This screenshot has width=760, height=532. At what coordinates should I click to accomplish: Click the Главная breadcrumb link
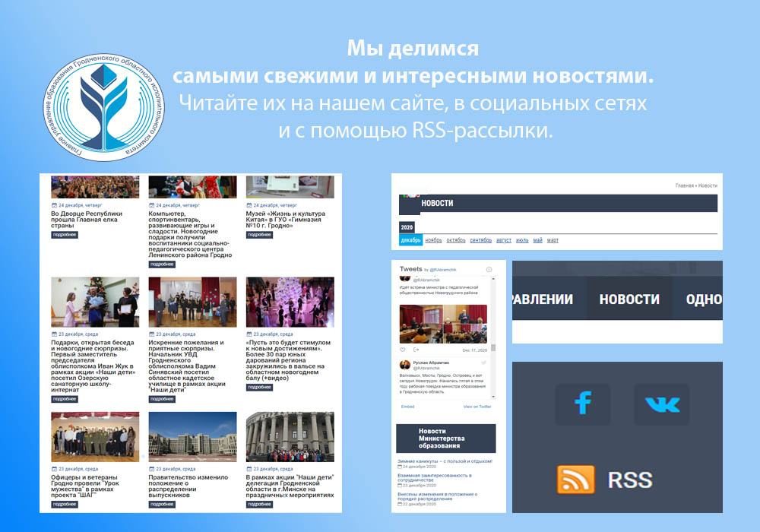[x=684, y=185]
